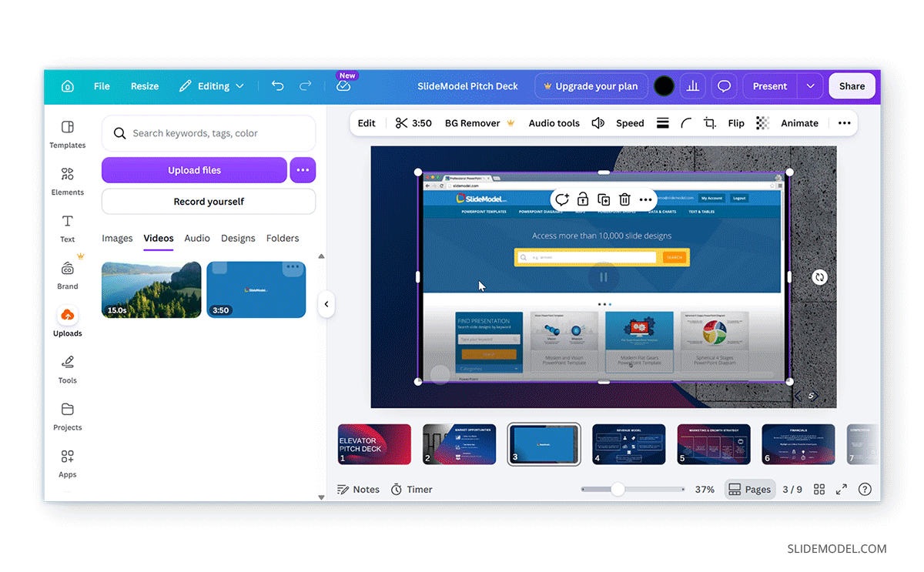Screen dimensions: 924x572
Task: Click Upgrade your plan button
Action: pos(591,86)
